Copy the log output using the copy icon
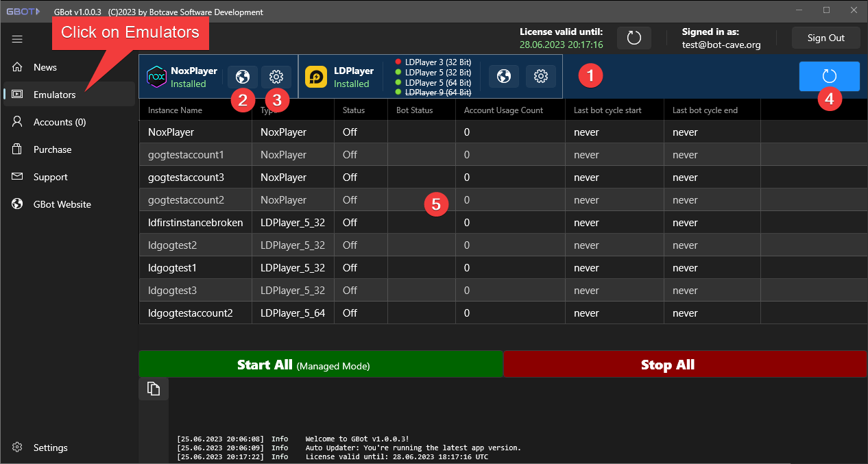The width and height of the screenshot is (868, 464). [152, 388]
